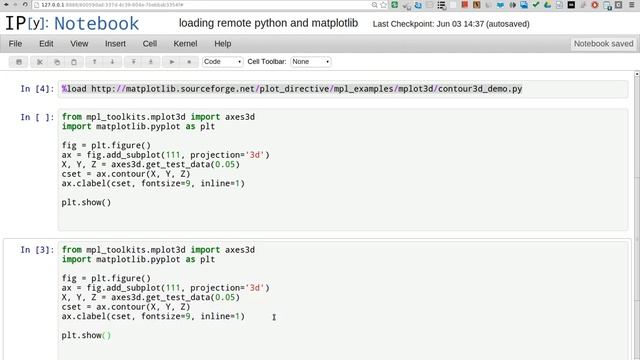Click 'Last Checkpoint: Jun 03 14:37 (autosaved)' text
This screenshot has width=640, height=360.
(451, 24)
